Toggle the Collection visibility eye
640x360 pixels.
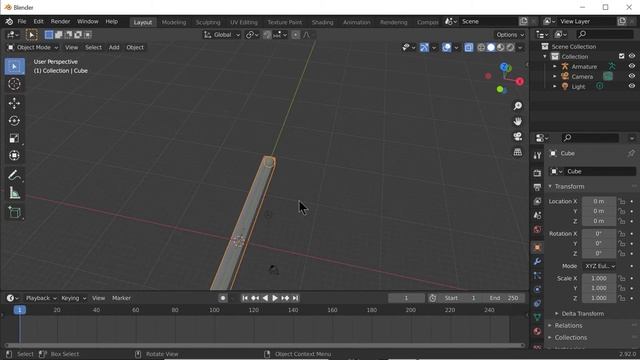click(x=632, y=56)
